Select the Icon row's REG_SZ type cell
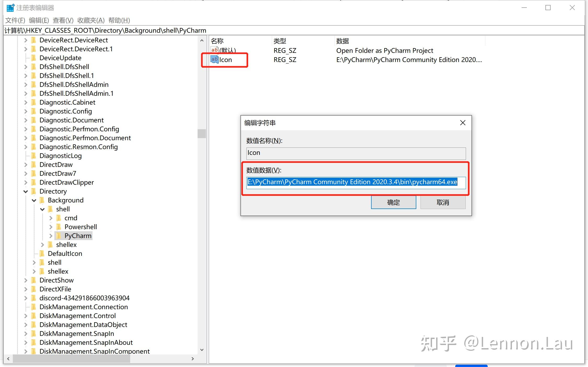 285,60
